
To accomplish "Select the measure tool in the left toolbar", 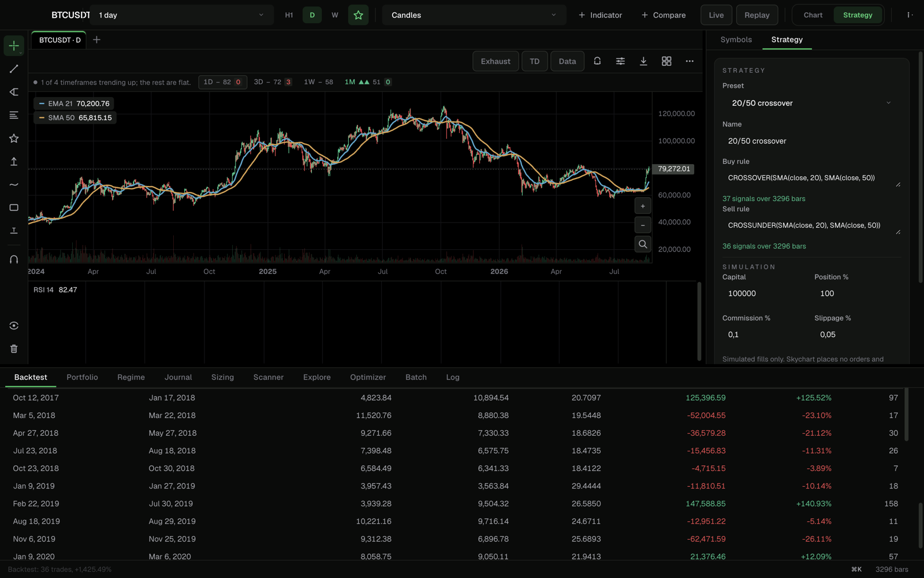I will coord(14,231).
